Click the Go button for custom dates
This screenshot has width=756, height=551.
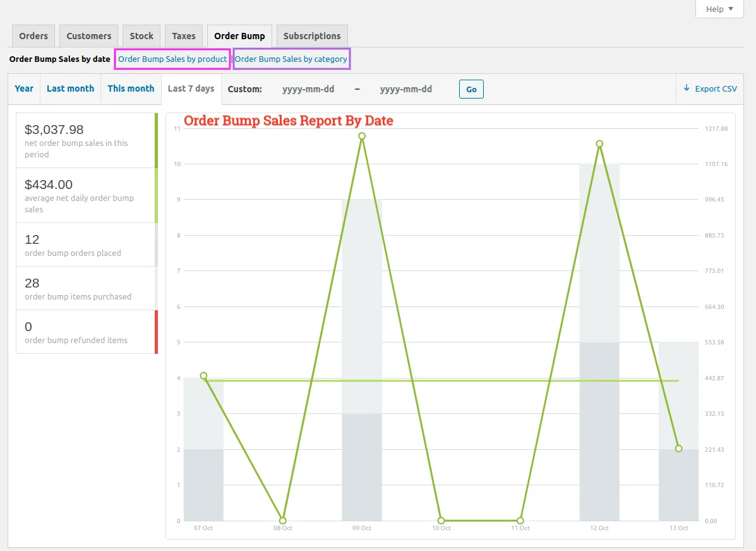point(471,89)
